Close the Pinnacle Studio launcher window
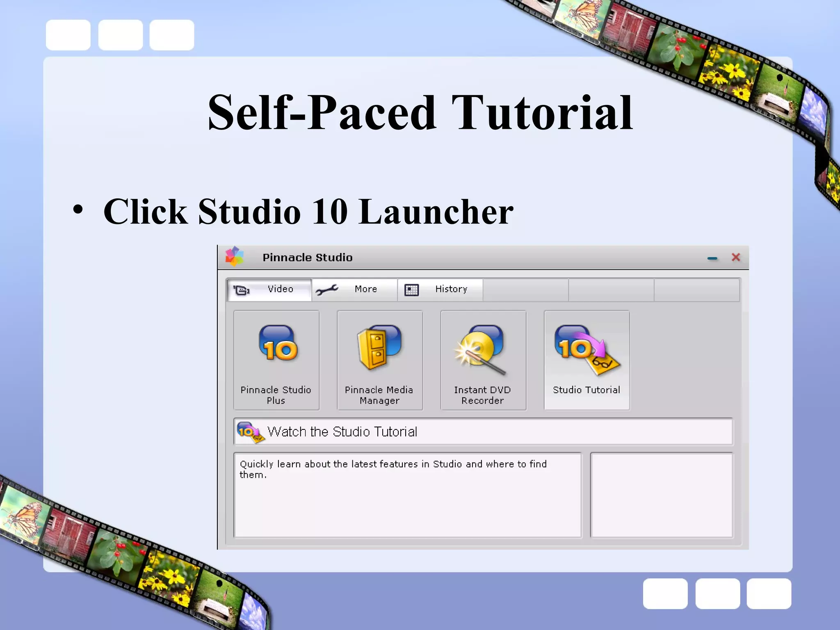Viewport: 840px width, 630px height. click(x=736, y=257)
